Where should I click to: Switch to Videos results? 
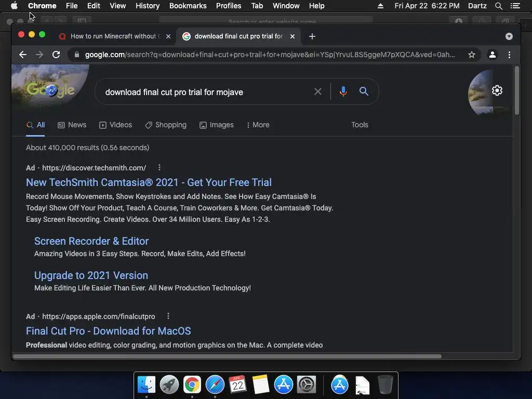point(115,125)
